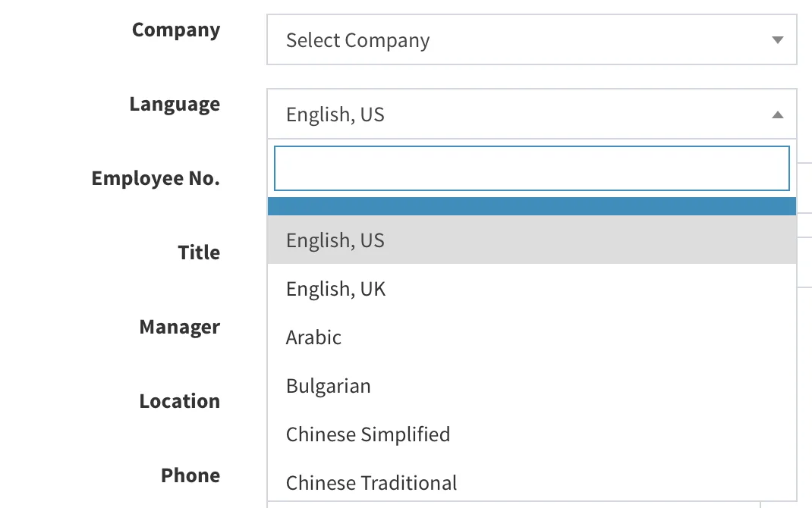Click the Company field label
This screenshot has height=508, width=812.
click(x=176, y=30)
